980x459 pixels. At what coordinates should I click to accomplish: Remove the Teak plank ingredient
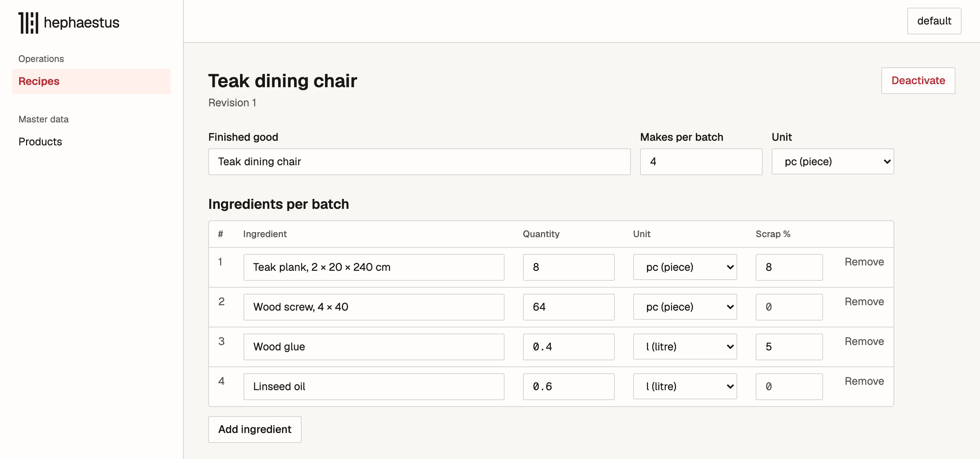click(x=864, y=262)
